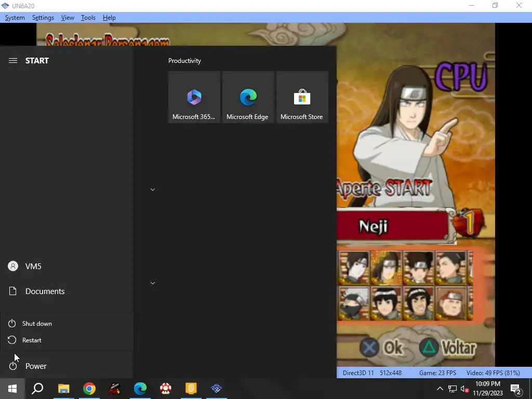
Task: Open the notification center with 2 alerts
Action: tap(516, 389)
